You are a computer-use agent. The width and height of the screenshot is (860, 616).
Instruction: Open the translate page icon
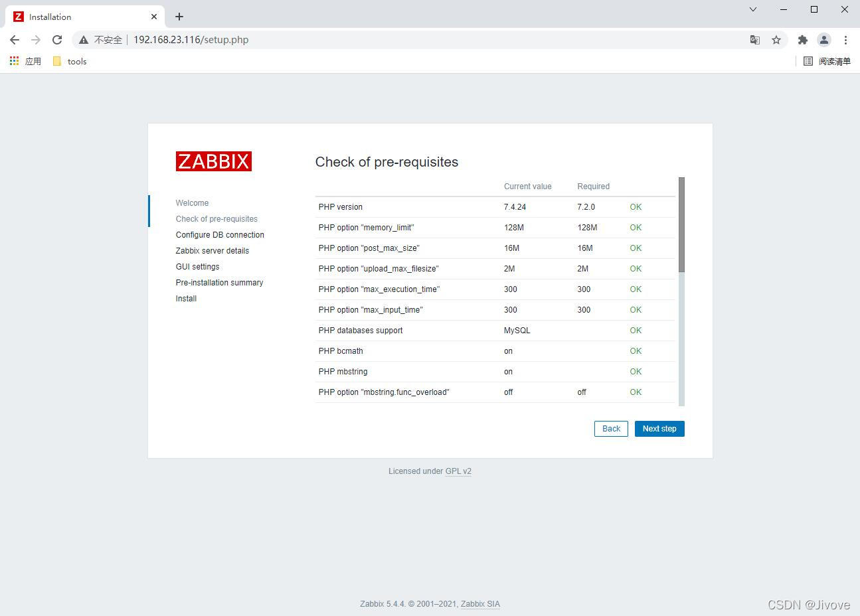coord(755,40)
